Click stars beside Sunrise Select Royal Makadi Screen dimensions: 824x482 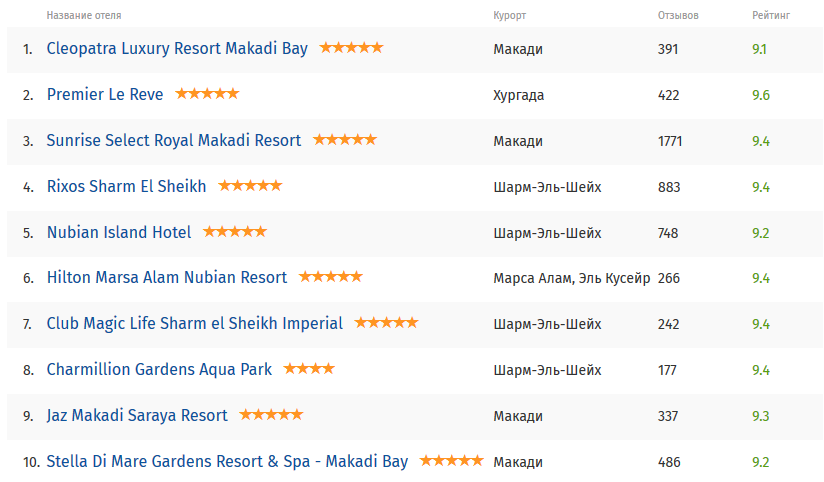[345, 140]
